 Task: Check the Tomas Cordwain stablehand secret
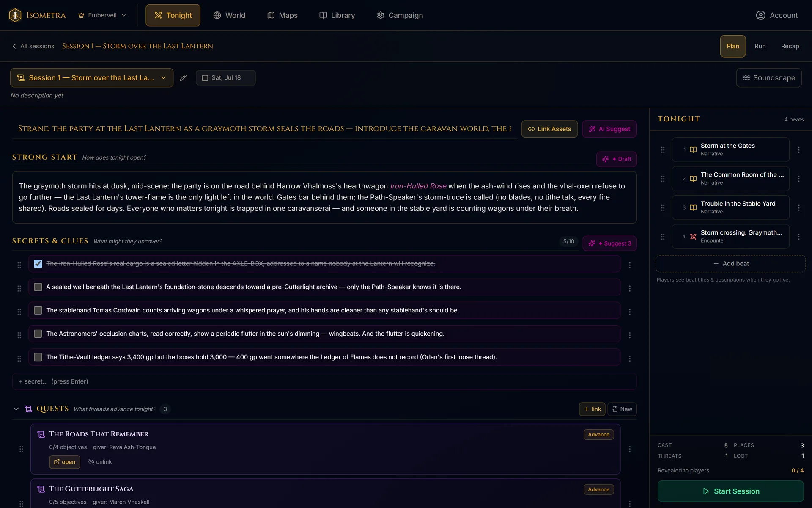tap(38, 310)
